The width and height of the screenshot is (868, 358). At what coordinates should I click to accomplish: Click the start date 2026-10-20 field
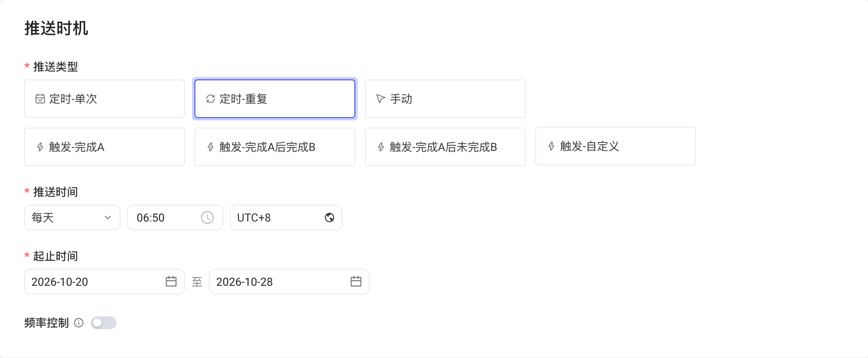point(104,282)
